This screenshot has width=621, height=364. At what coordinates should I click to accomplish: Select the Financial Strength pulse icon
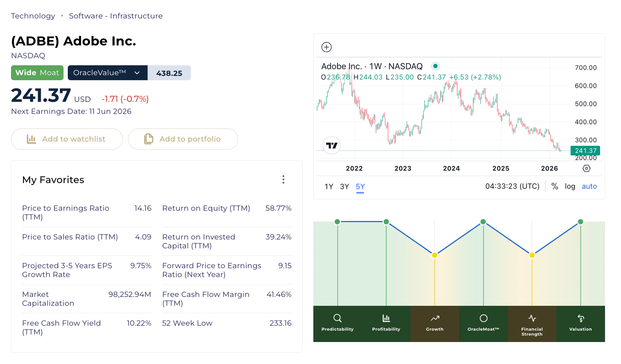point(532,318)
